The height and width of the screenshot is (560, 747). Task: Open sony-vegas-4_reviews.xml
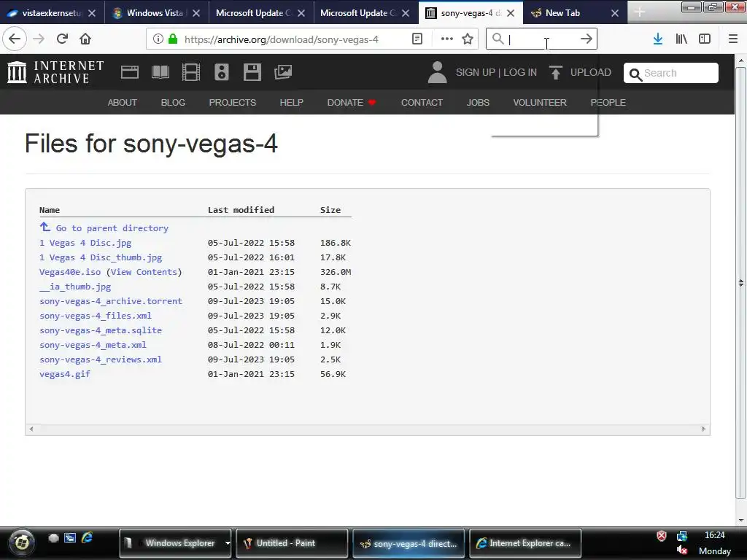101,359
